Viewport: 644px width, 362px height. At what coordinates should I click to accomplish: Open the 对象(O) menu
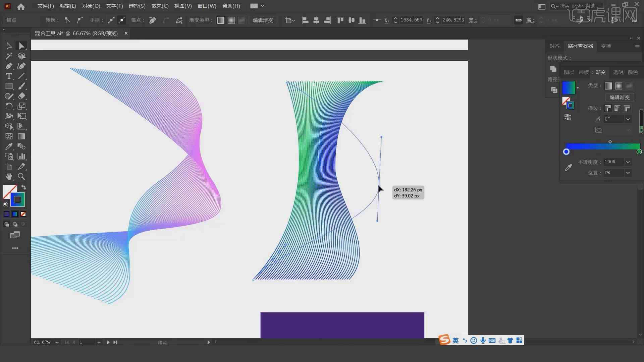pos(91,6)
